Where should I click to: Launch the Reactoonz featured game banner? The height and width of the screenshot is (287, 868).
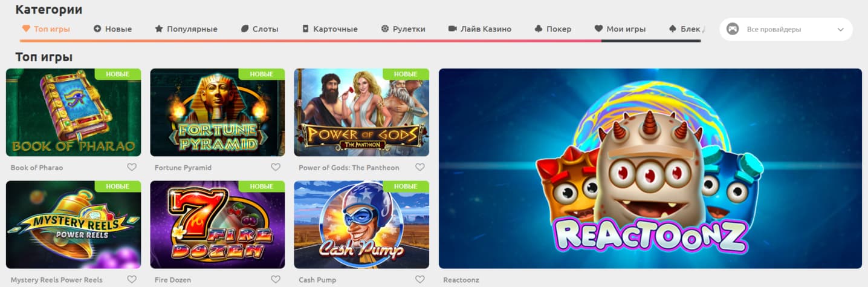pos(650,168)
